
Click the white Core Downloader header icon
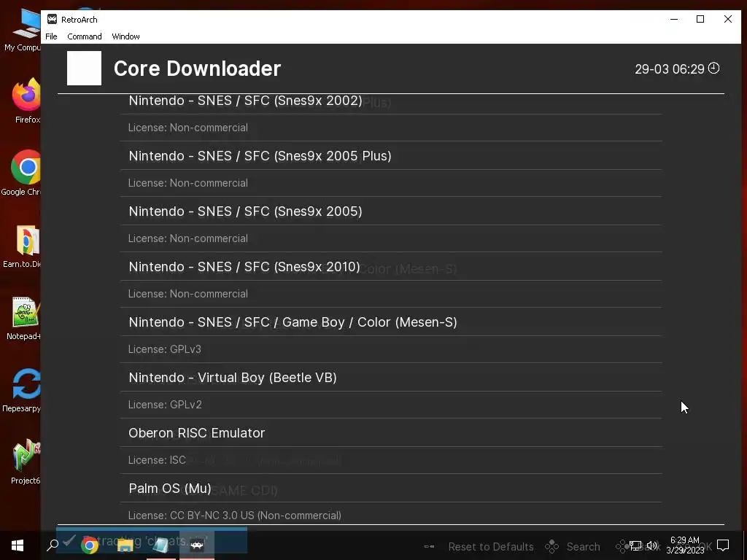[x=85, y=68]
